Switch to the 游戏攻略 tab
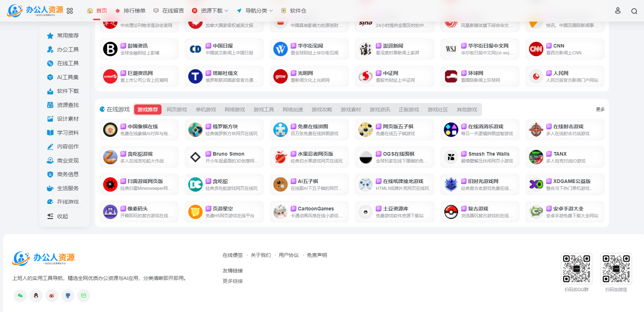The width and height of the screenshot is (644, 312). coord(322,110)
